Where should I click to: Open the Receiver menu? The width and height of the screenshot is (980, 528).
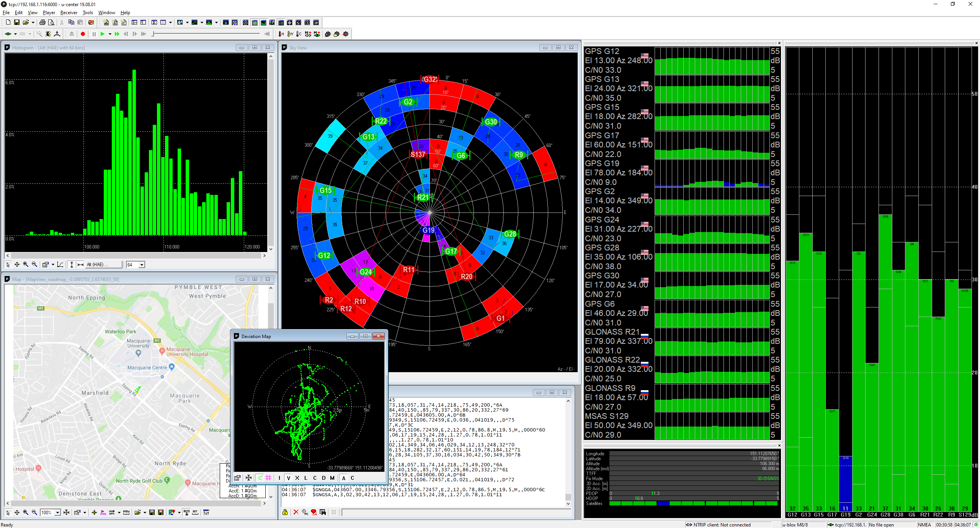pyautogui.click(x=69, y=13)
